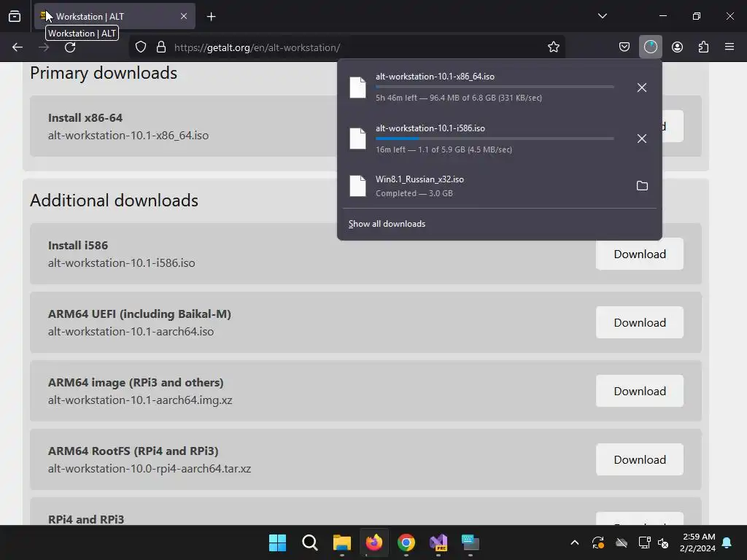Download ARM64 RootFS RPi4 tarball
Screen dimensions: 747x560
(639, 459)
